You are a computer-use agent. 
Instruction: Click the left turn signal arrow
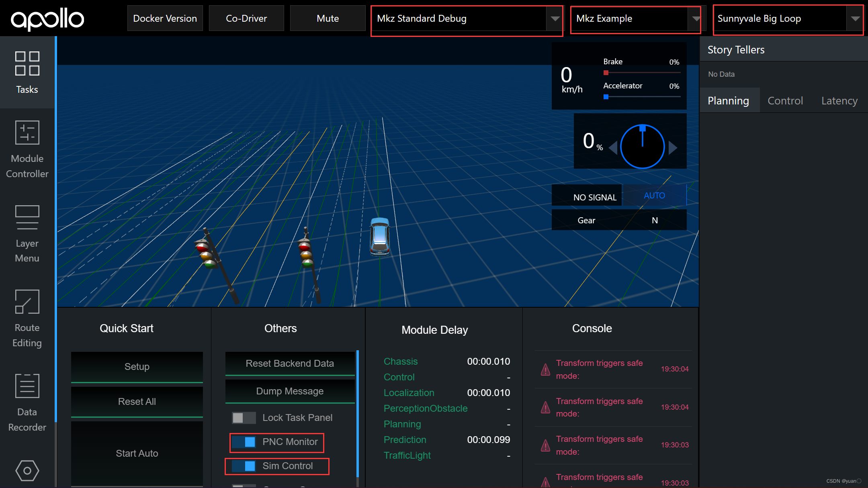pyautogui.click(x=613, y=147)
